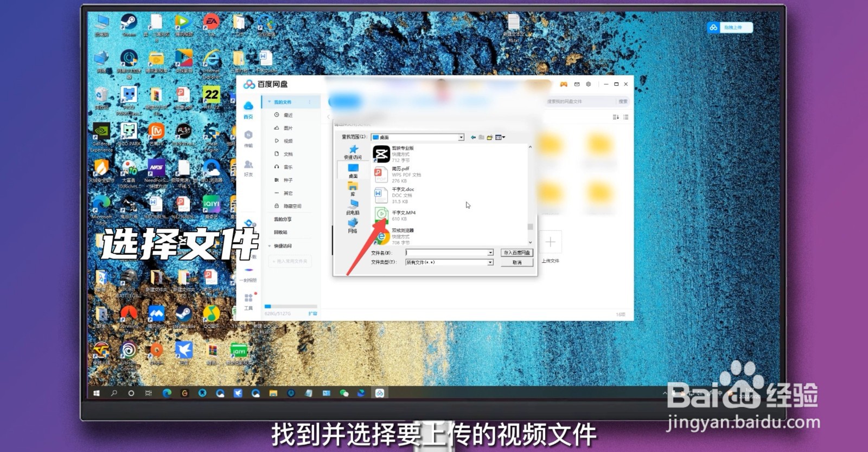Click the 存入百度网盘 button
The height and width of the screenshot is (452, 868).
tap(516, 253)
